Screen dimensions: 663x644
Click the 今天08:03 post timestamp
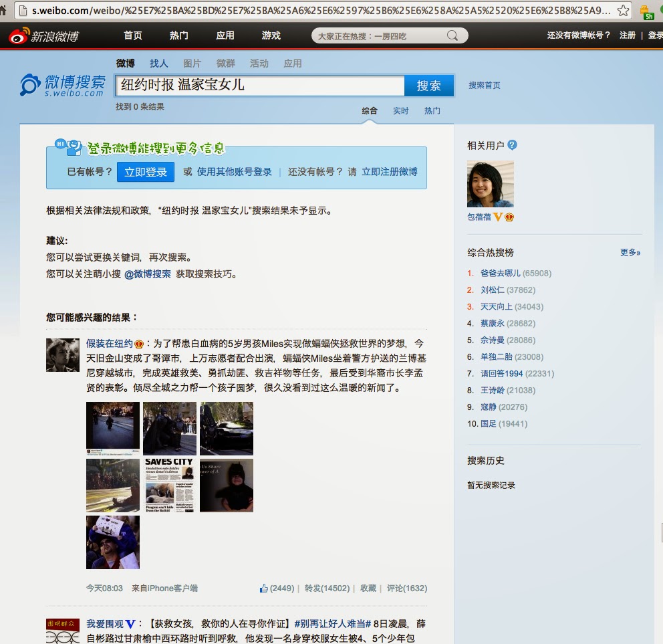coord(104,588)
